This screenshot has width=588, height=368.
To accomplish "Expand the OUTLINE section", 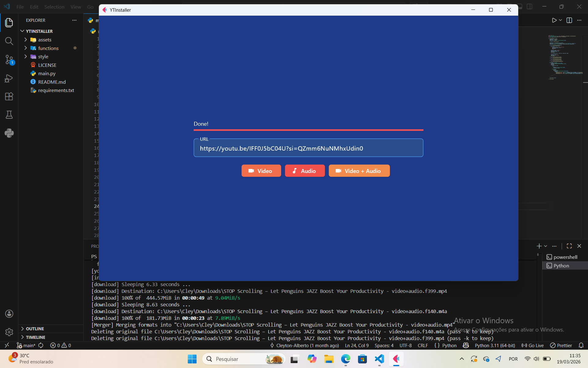I will point(35,329).
